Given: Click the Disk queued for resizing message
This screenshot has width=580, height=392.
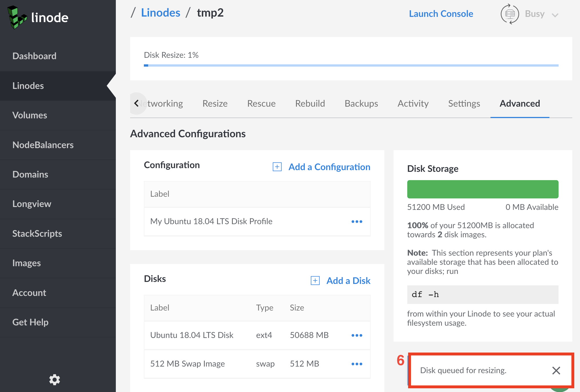Looking at the screenshot, I should tap(463, 370).
